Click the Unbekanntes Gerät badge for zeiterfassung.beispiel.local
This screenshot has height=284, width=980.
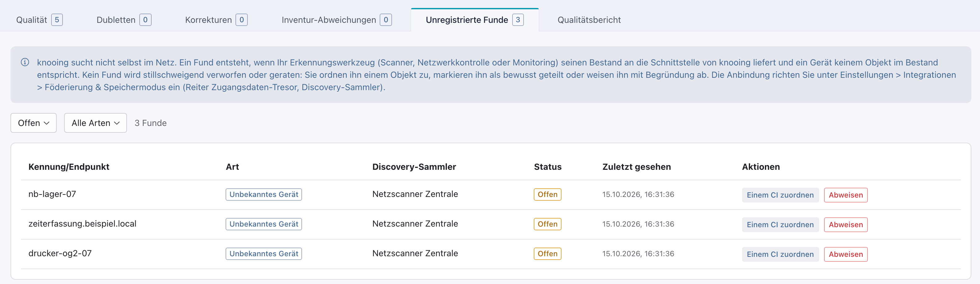(263, 224)
